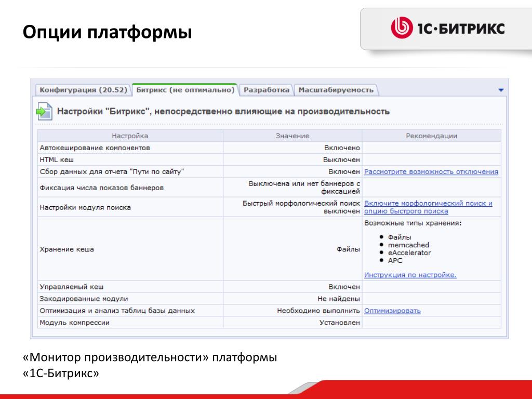Select the Сбор данных для отчета row label

pyautogui.click(x=112, y=171)
